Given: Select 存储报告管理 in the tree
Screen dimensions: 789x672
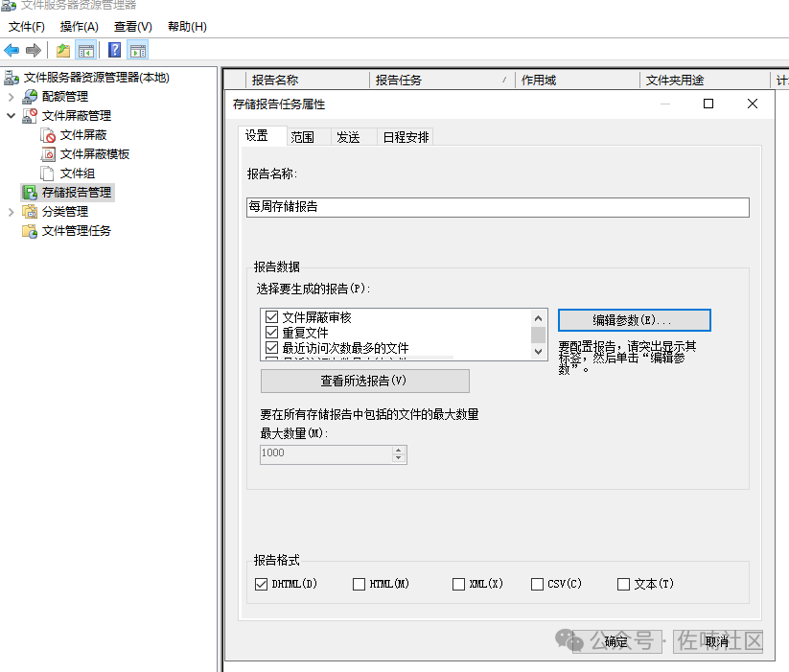Looking at the screenshot, I should [x=77, y=192].
